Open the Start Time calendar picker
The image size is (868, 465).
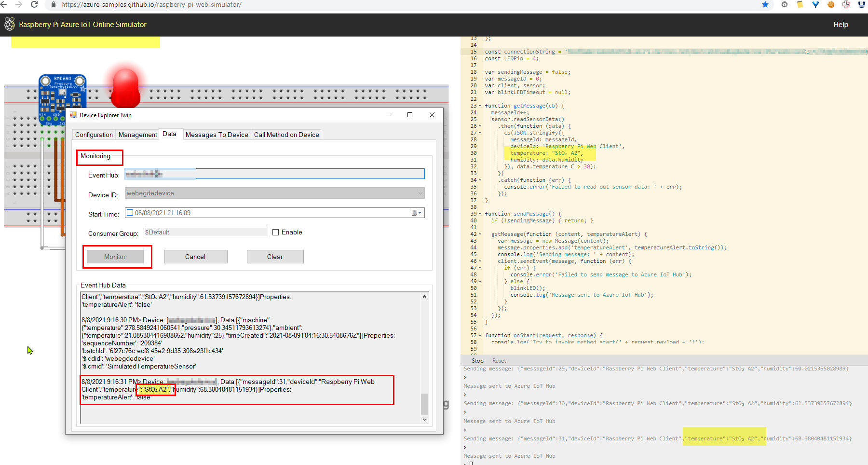pos(417,213)
